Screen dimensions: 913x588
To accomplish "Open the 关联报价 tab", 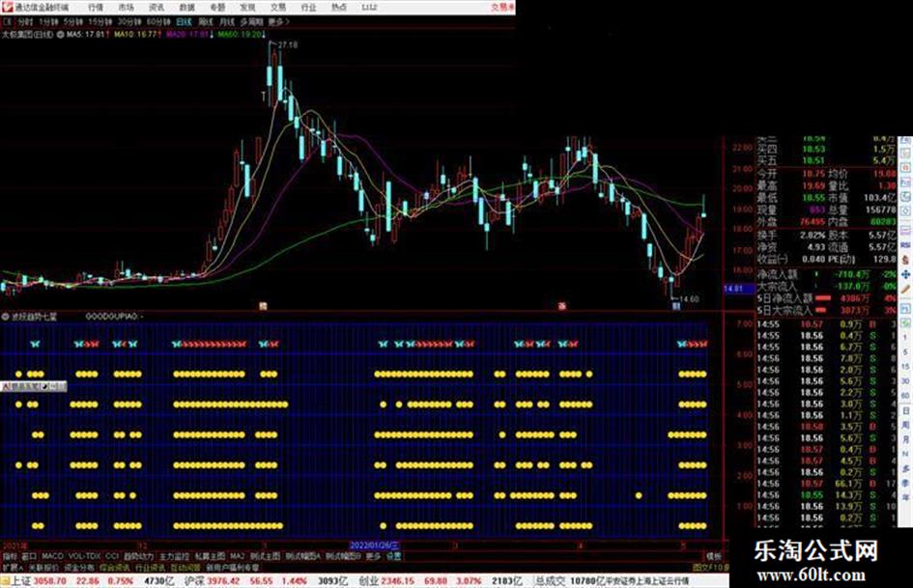I will click(x=43, y=567).
